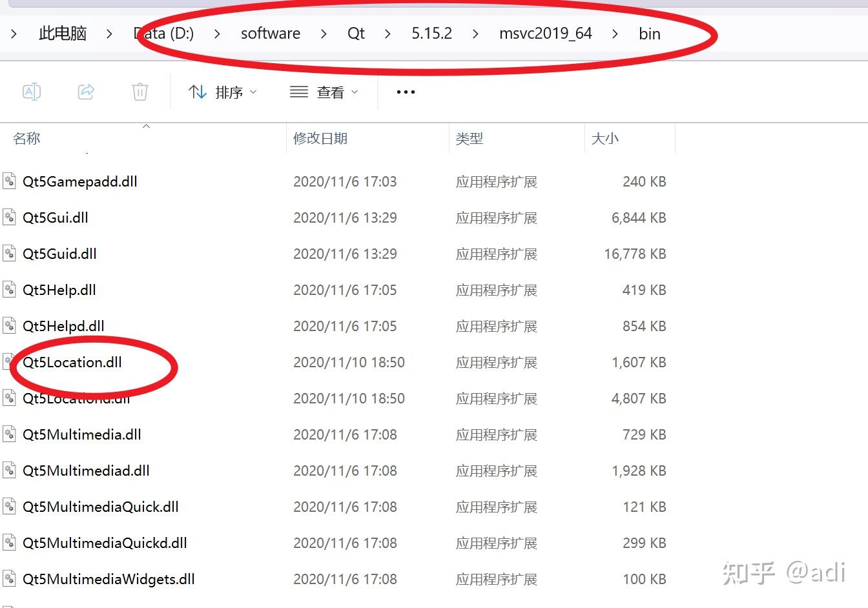Image resolution: width=868 pixels, height=608 pixels.
Task: Open the 排序 (Sort) dropdown
Action: coord(223,92)
